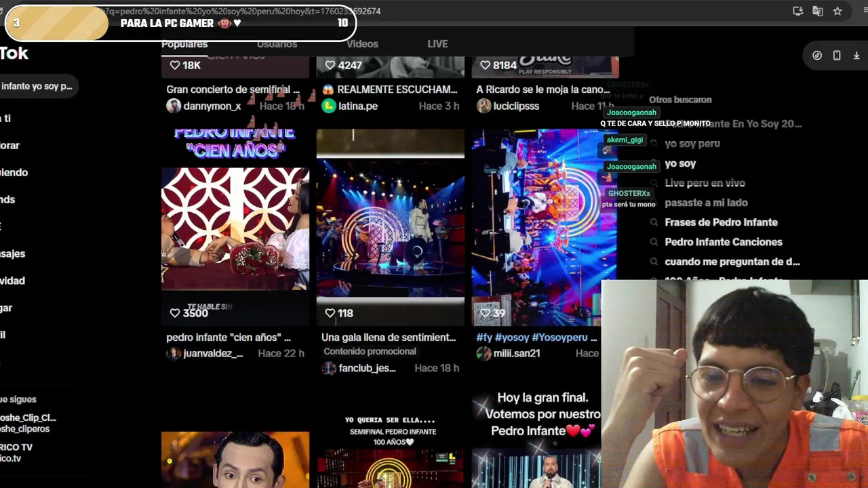The height and width of the screenshot is (488, 868).
Task: Open suggested search 'pasaste a mi lado'
Action: [706, 203]
